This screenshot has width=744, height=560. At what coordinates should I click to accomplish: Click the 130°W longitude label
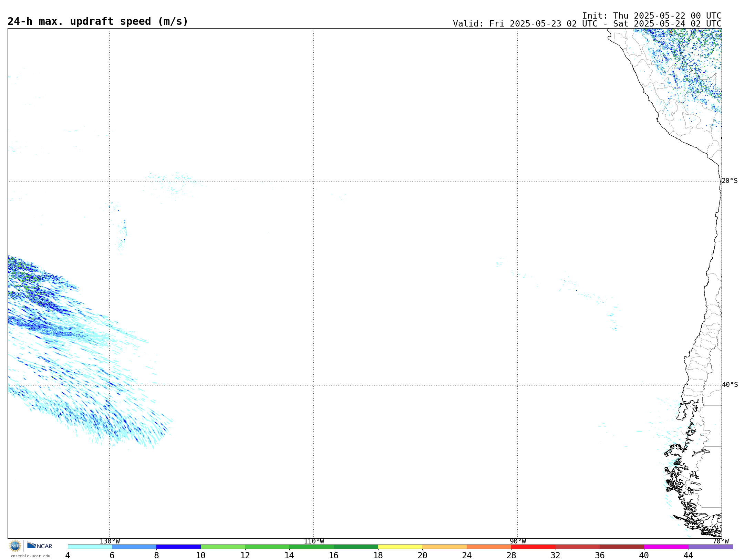tap(110, 541)
